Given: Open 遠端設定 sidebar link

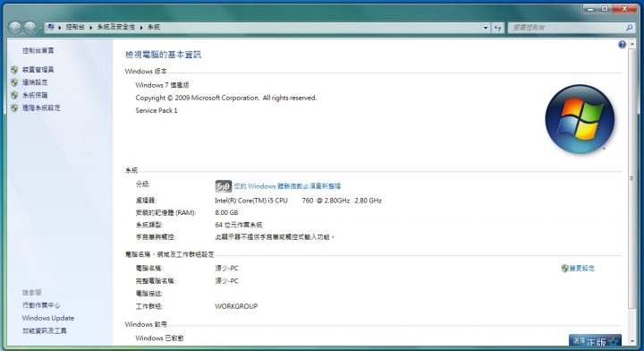Looking at the screenshot, I should tap(35, 82).
